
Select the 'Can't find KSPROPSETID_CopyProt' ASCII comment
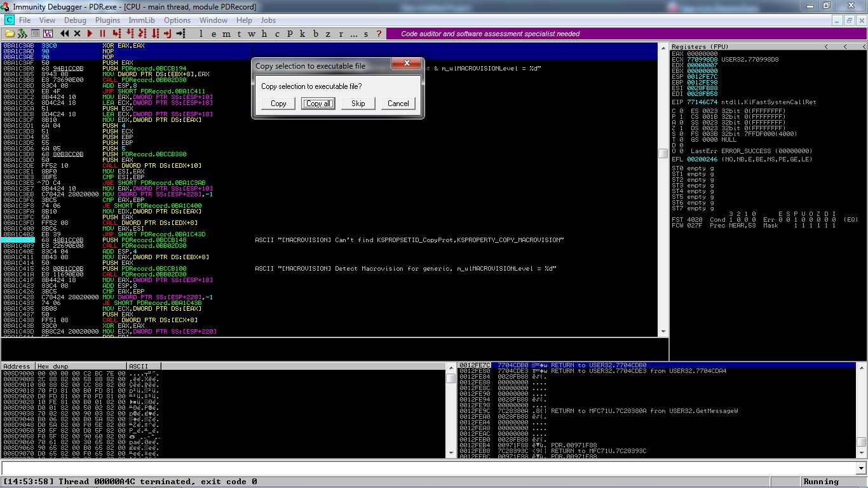coord(409,240)
